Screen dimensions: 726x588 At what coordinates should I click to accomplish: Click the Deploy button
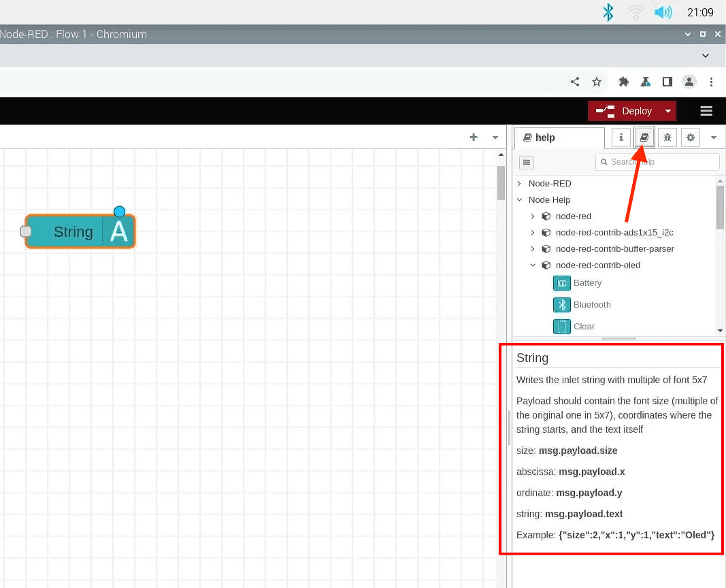(x=625, y=112)
